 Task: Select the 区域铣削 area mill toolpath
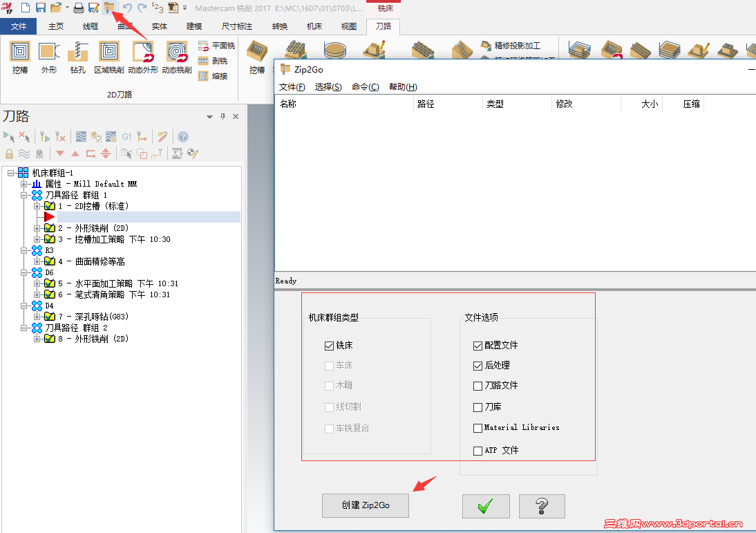click(109, 57)
